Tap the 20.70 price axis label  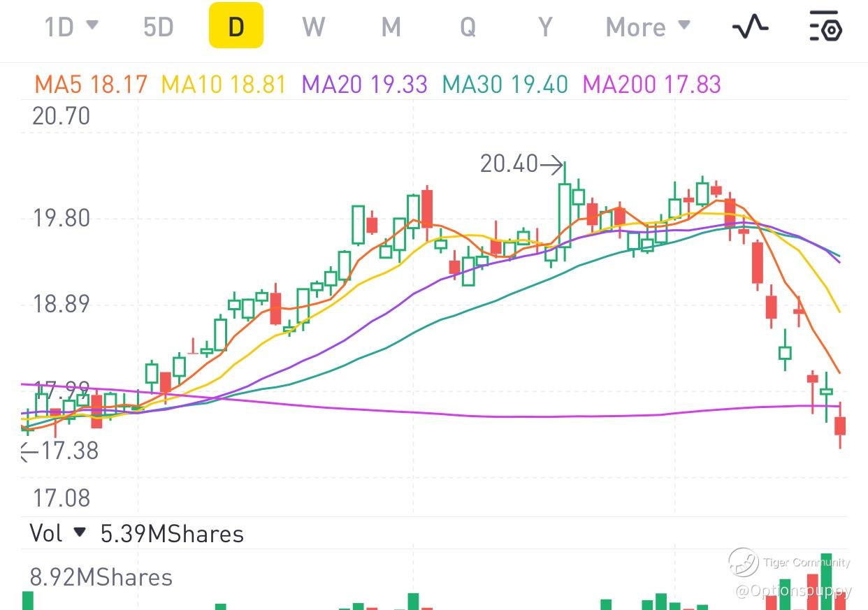pyautogui.click(x=62, y=115)
